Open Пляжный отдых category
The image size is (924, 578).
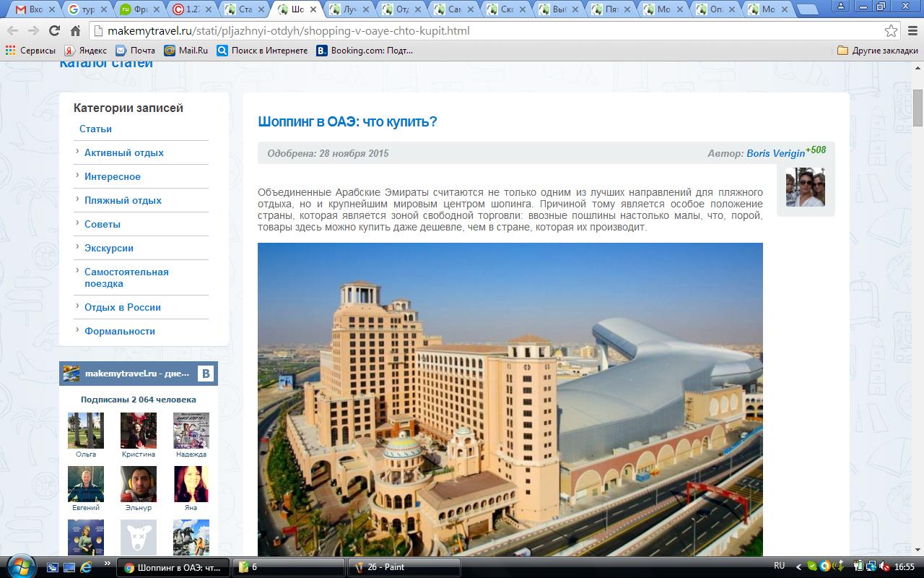tap(123, 200)
